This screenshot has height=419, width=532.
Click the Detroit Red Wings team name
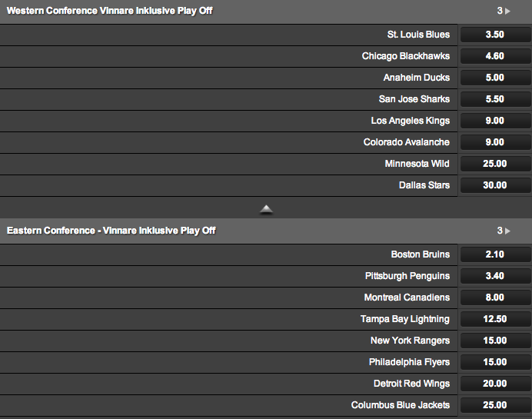pos(411,384)
